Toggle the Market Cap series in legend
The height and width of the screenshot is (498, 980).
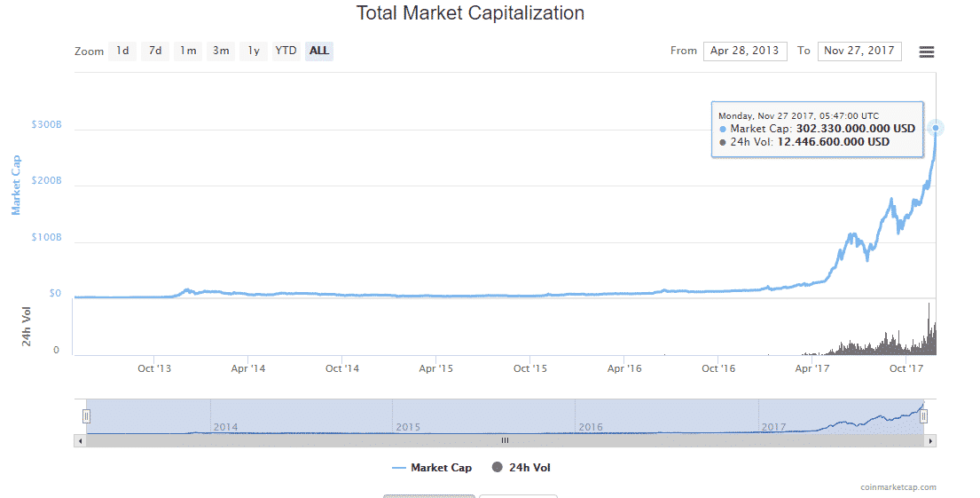[x=432, y=468]
